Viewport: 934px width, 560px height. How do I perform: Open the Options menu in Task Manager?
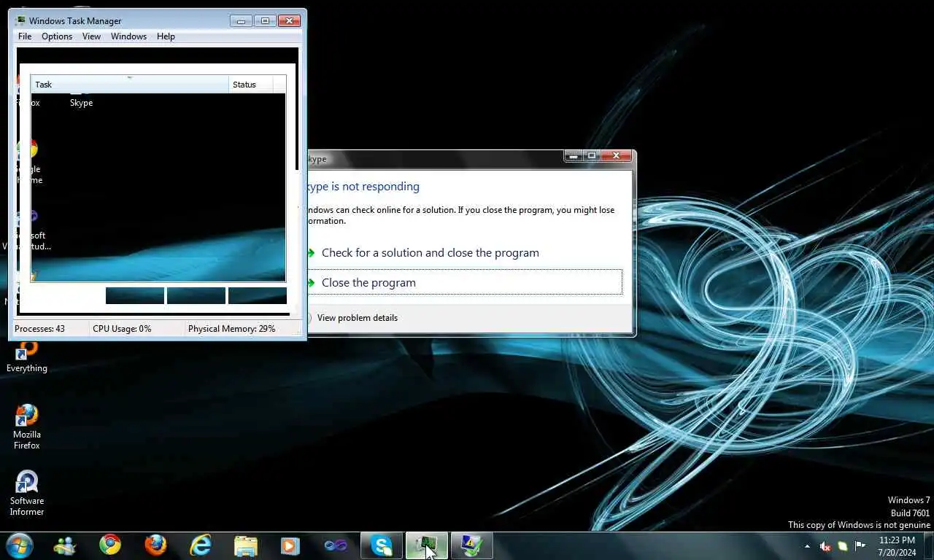[57, 36]
